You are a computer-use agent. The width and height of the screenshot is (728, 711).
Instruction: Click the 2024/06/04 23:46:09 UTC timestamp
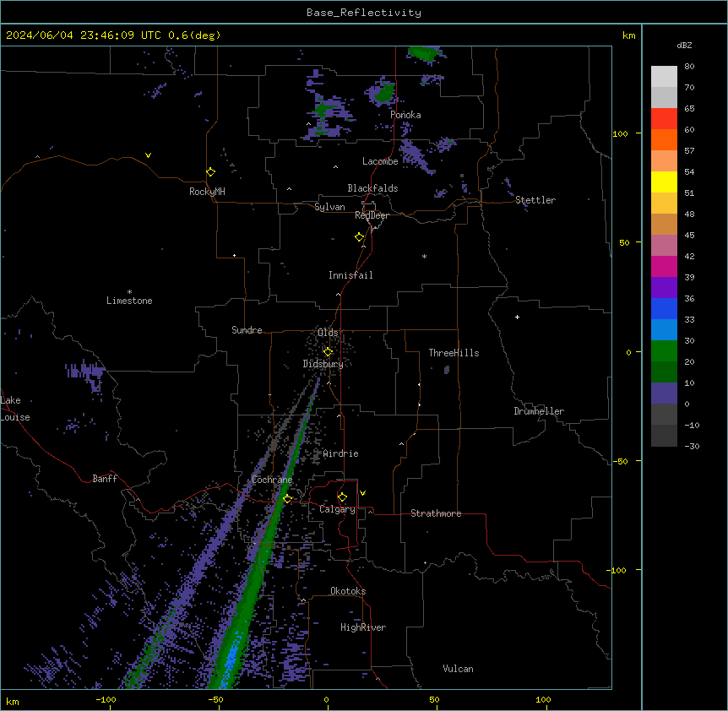[83, 35]
